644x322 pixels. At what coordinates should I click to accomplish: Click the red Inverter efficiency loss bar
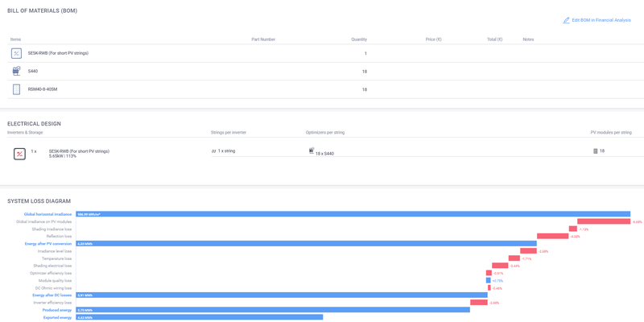point(479,303)
